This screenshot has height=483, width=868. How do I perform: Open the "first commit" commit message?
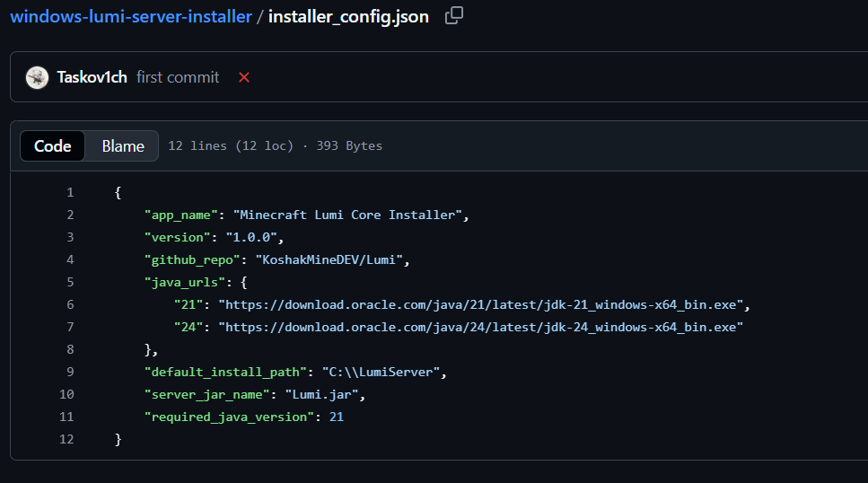tap(178, 77)
